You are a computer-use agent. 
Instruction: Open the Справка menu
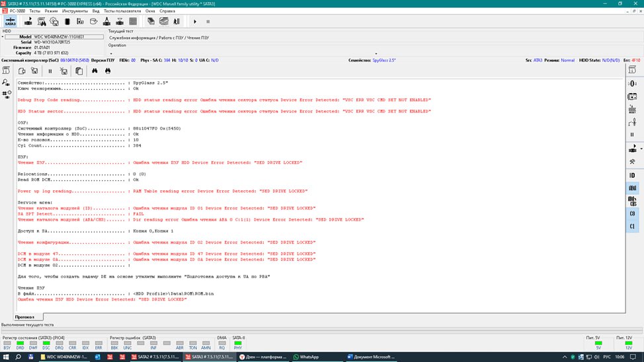[167, 11]
